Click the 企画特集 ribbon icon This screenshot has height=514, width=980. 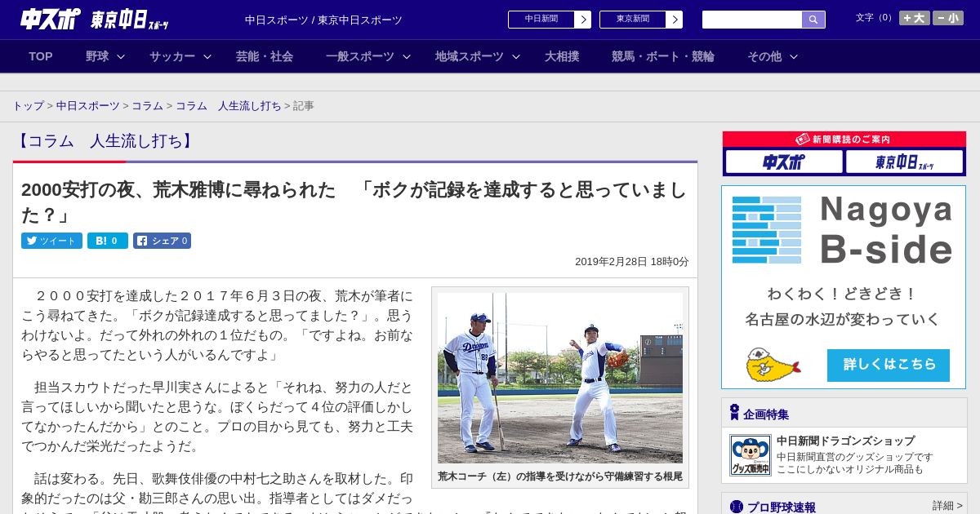(x=734, y=413)
